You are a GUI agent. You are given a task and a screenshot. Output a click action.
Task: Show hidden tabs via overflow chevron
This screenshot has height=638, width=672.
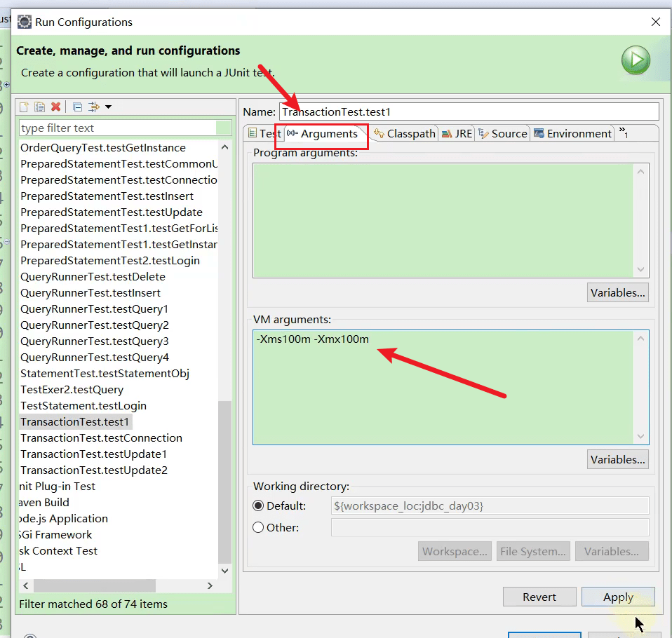click(x=623, y=133)
